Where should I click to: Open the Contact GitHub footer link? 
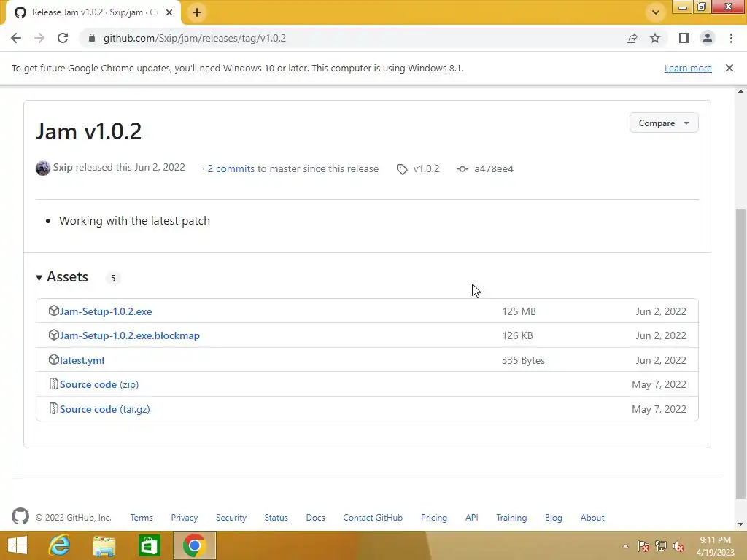pos(373,518)
